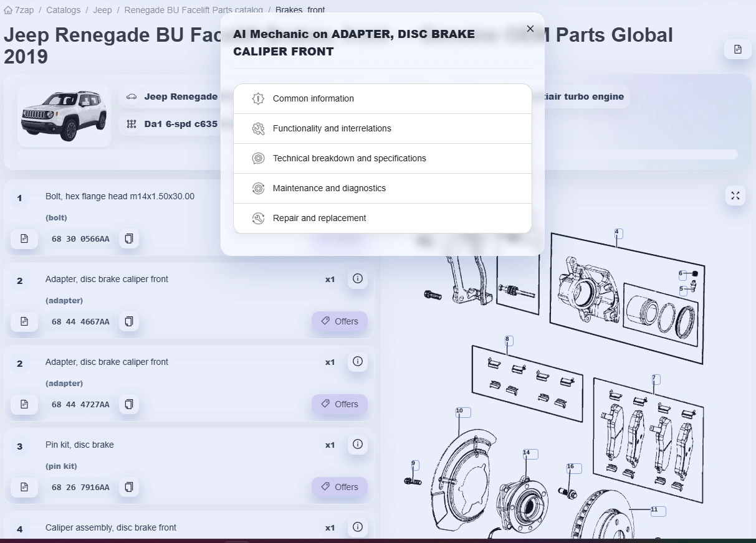Viewport: 756px width, 543px height.
Task: Copy part number 68 30 0566AA
Action: tap(129, 238)
